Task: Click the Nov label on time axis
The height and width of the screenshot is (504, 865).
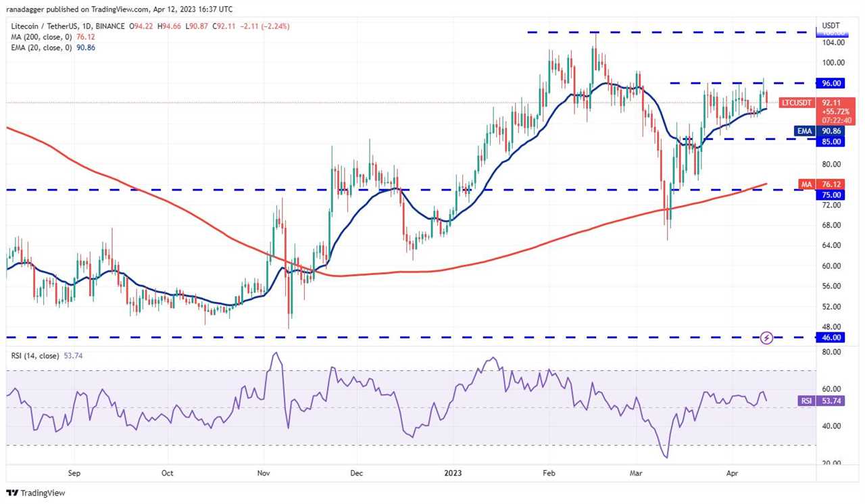Action: tap(262, 473)
